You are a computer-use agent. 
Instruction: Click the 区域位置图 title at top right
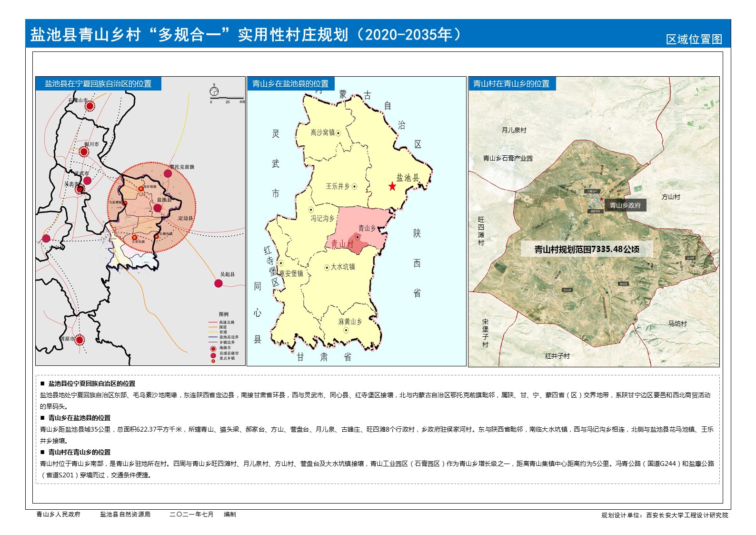tap(694, 40)
